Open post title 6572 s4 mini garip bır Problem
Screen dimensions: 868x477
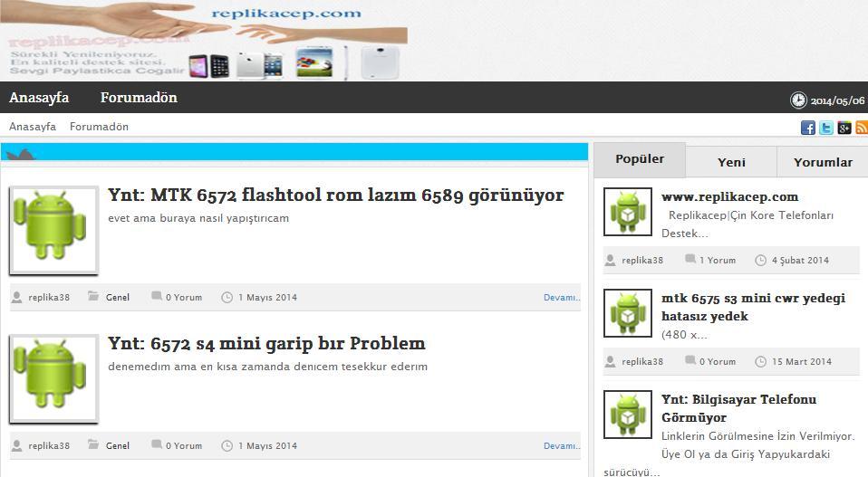(x=266, y=344)
